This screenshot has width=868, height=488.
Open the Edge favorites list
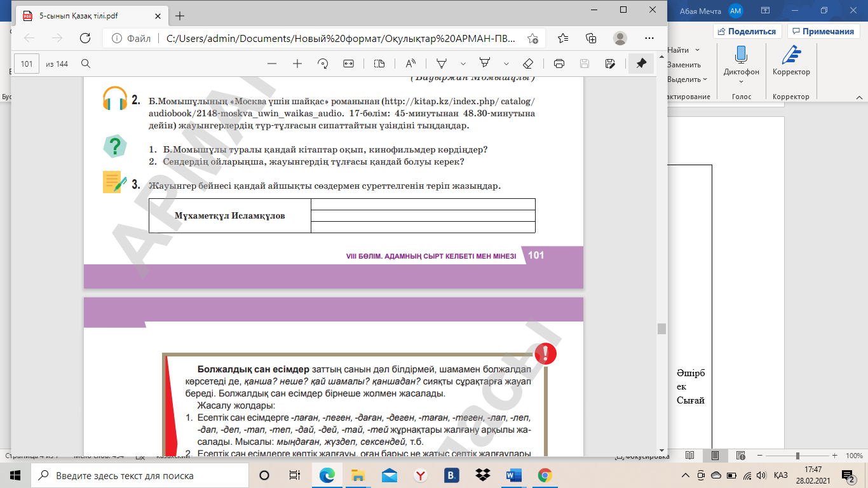(x=563, y=38)
